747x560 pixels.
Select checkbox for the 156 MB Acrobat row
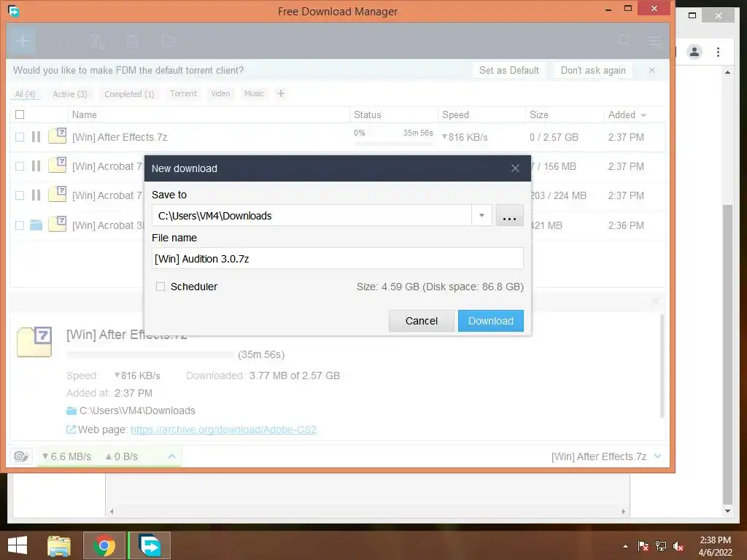coord(20,166)
